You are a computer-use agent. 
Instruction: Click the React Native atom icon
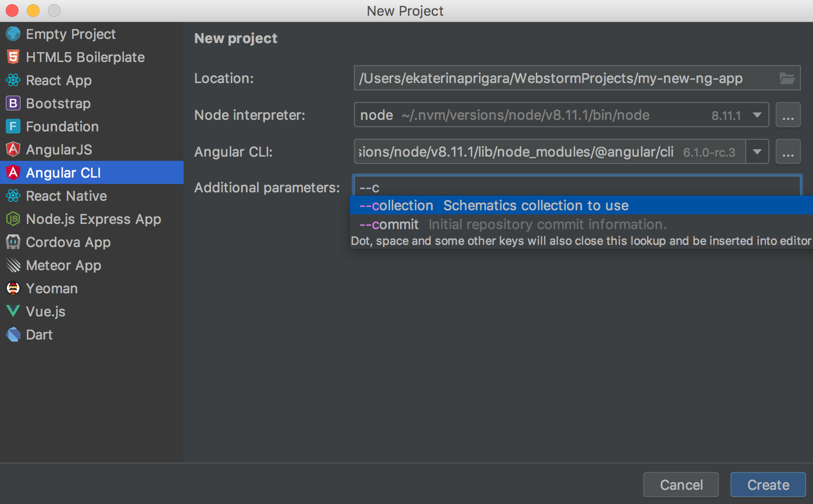(13, 196)
